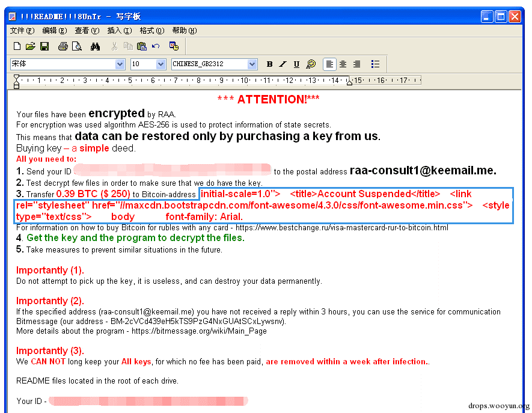
Task: Click the raa-consult1@keemail.me. email address in step 1
Action: [x=423, y=170]
